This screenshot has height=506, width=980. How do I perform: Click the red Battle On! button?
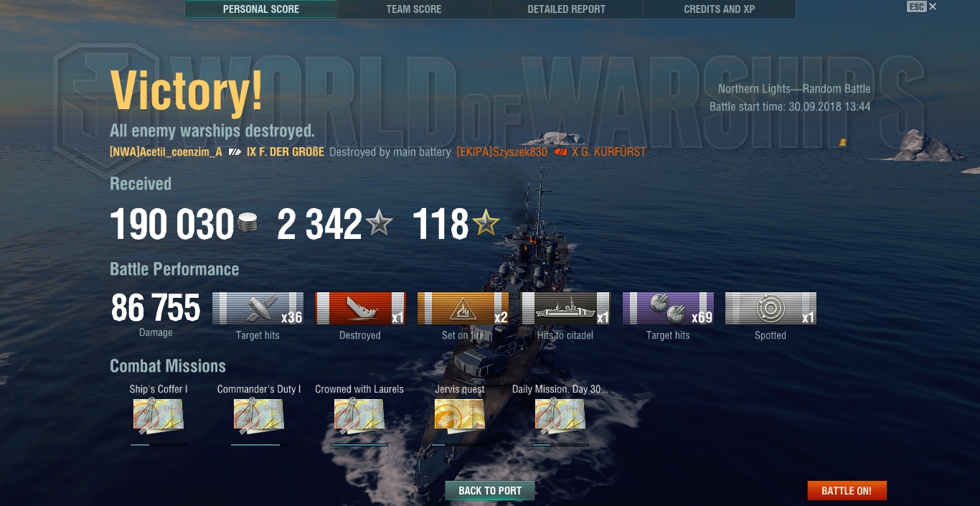tap(847, 491)
